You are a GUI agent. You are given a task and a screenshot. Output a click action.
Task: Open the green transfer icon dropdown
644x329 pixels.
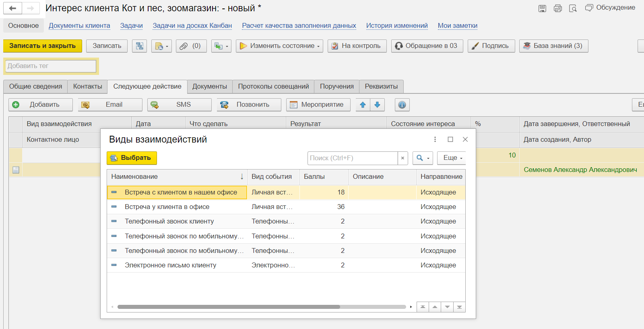[221, 46]
